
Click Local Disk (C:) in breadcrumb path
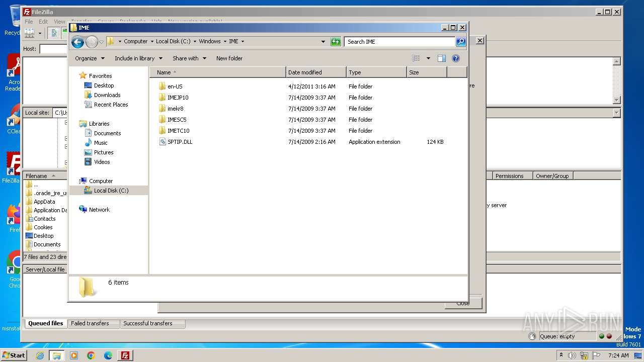coord(173,42)
